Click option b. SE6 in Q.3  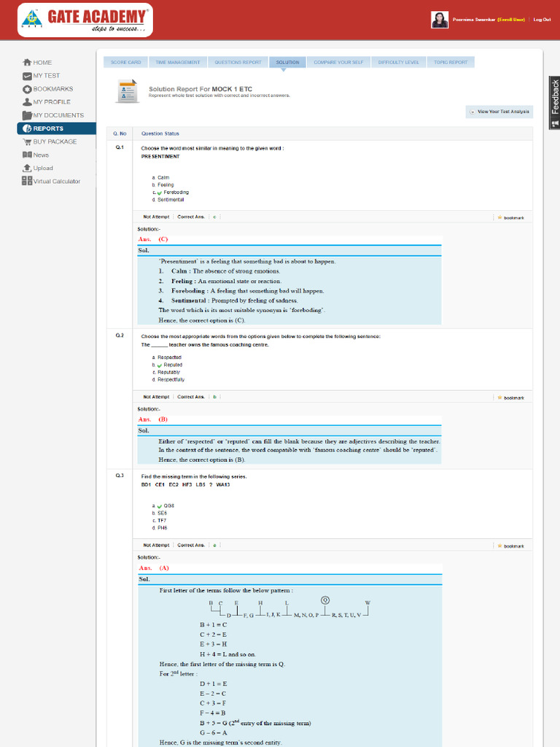[x=160, y=513]
